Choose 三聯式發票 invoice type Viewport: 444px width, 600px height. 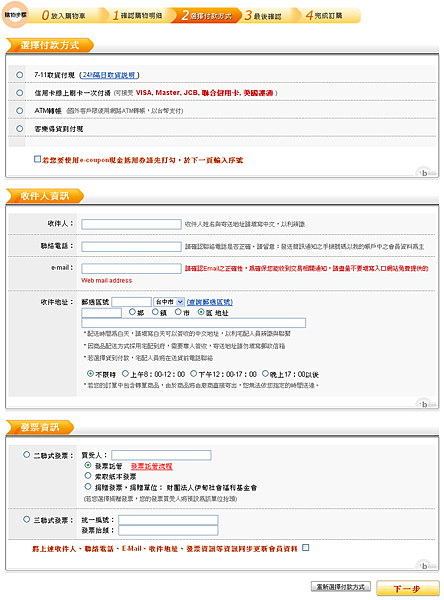[26, 519]
